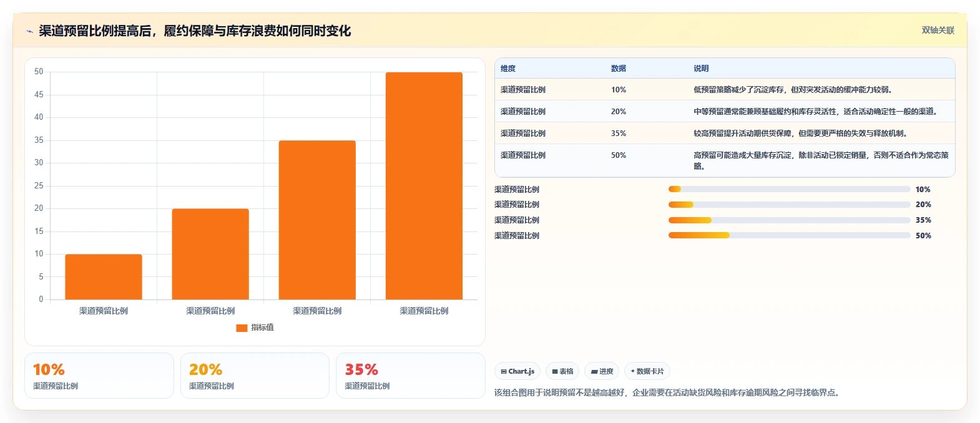Select the 表格 tag pill
This screenshot has height=423, width=980.
[x=562, y=371]
